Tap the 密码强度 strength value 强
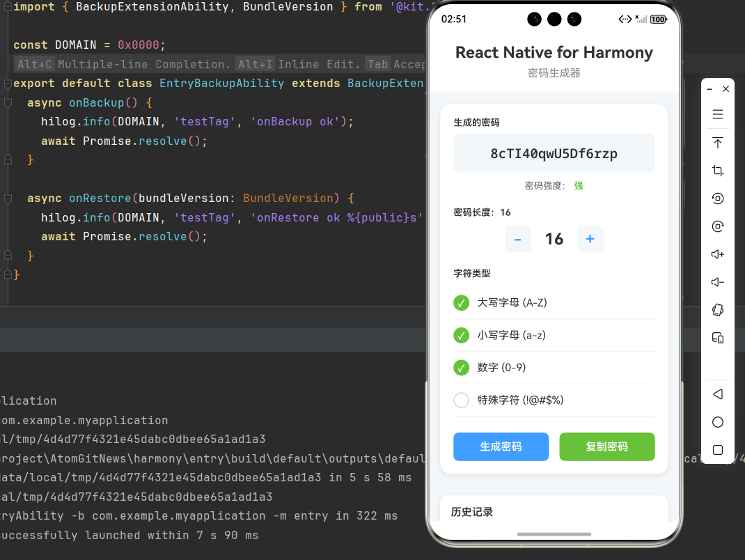The height and width of the screenshot is (560, 745). [578, 185]
